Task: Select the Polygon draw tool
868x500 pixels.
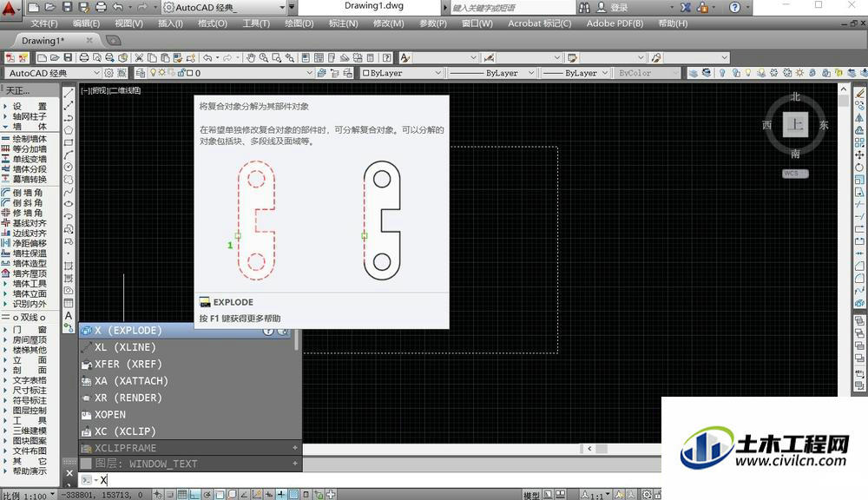Action: 69,131
